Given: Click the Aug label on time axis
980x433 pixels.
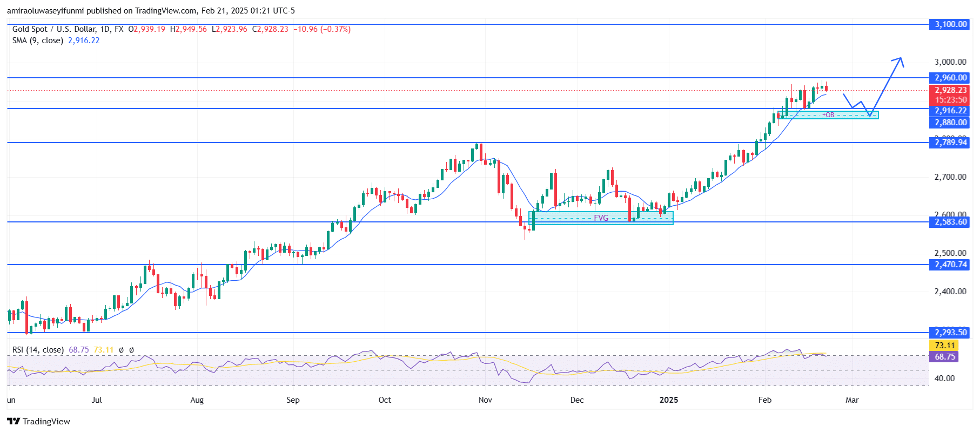Looking at the screenshot, I should (197, 400).
